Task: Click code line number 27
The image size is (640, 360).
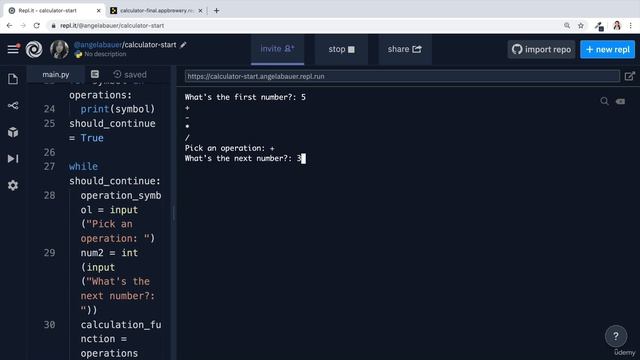Action: pyautogui.click(x=49, y=167)
